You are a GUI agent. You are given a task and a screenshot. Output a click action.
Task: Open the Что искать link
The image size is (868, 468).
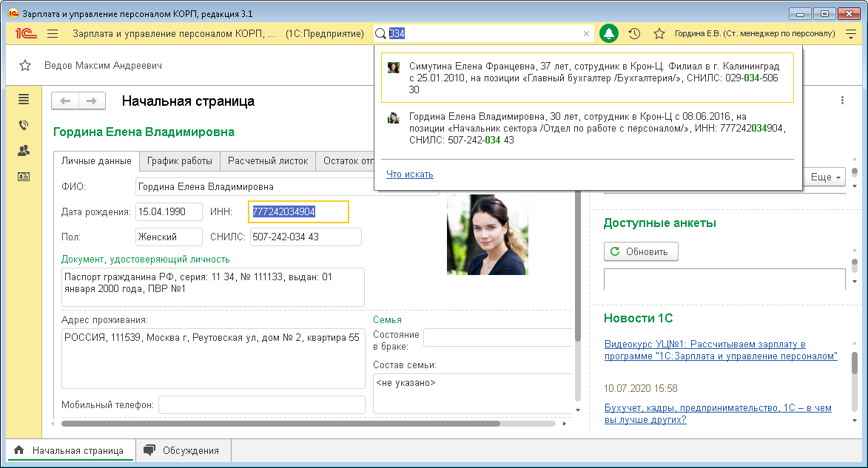pos(410,174)
